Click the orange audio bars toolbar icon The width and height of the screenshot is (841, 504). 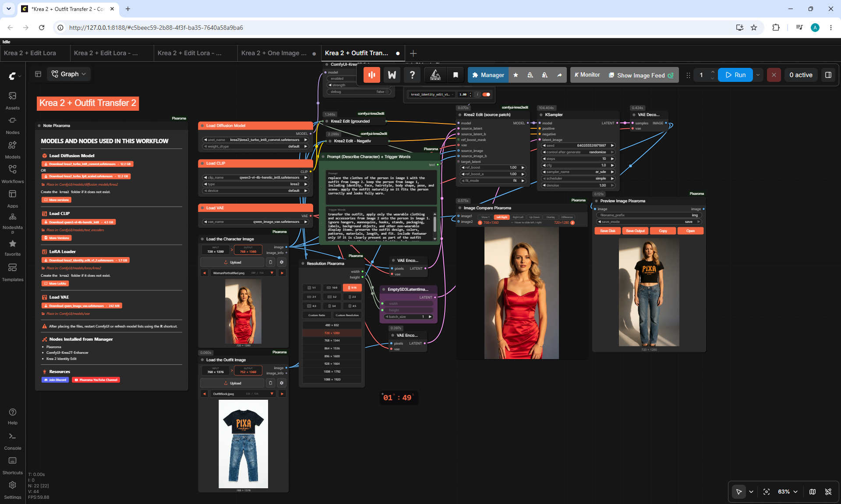pyautogui.click(x=371, y=75)
